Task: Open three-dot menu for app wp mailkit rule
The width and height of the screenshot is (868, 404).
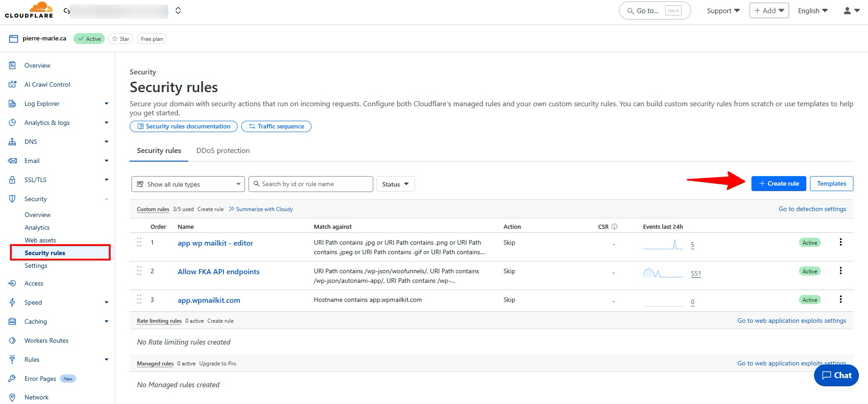Action: 840,242
